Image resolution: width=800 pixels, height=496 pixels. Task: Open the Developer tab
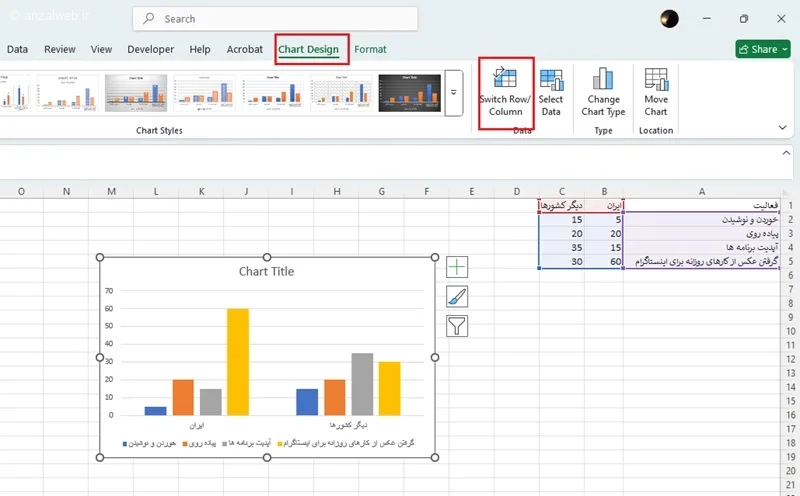point(151,49)
